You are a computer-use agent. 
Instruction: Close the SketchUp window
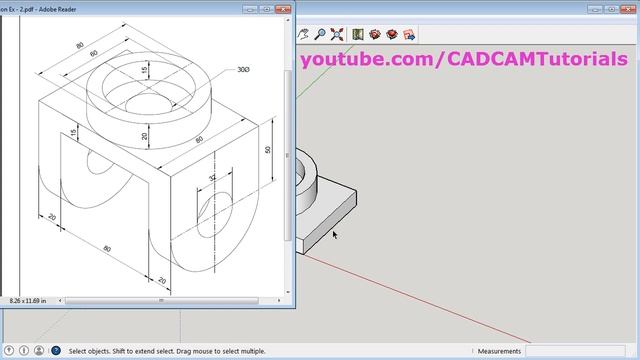pyautogui.click(x=628, y=9)
